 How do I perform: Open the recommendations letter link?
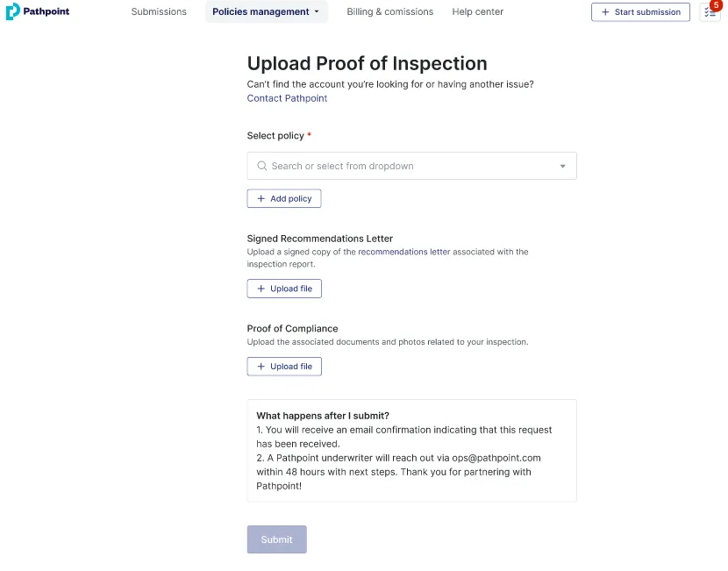403,252
